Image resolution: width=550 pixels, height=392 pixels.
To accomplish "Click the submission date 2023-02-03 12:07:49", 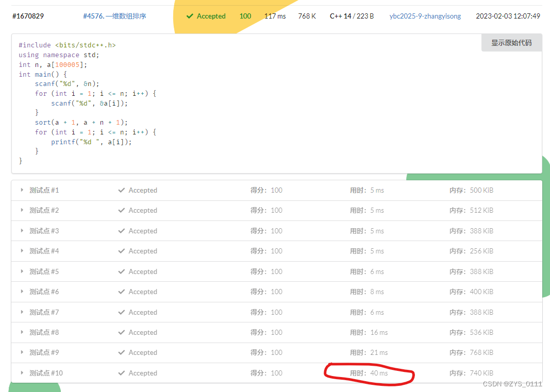I will 508,16.
